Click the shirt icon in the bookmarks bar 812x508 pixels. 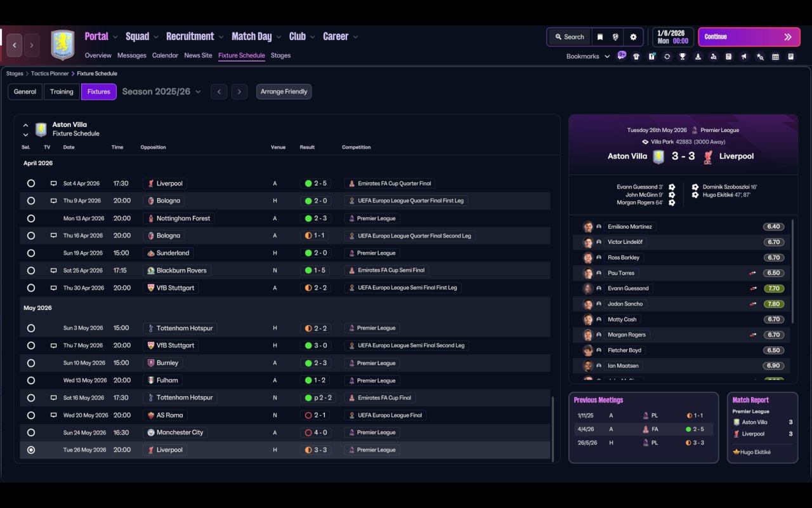coord(636,57)
